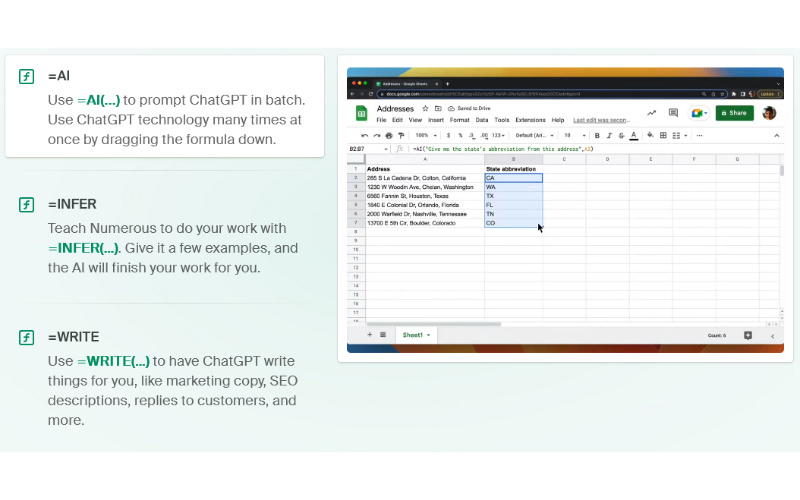Click the account profile avatar
The image size is (800, 500).
click(x=769, y=113)
